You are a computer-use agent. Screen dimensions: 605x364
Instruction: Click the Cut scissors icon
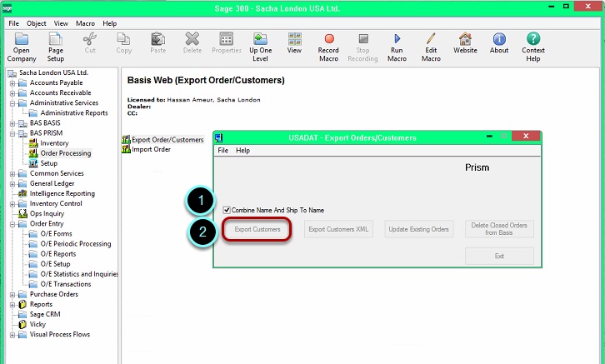90,39
